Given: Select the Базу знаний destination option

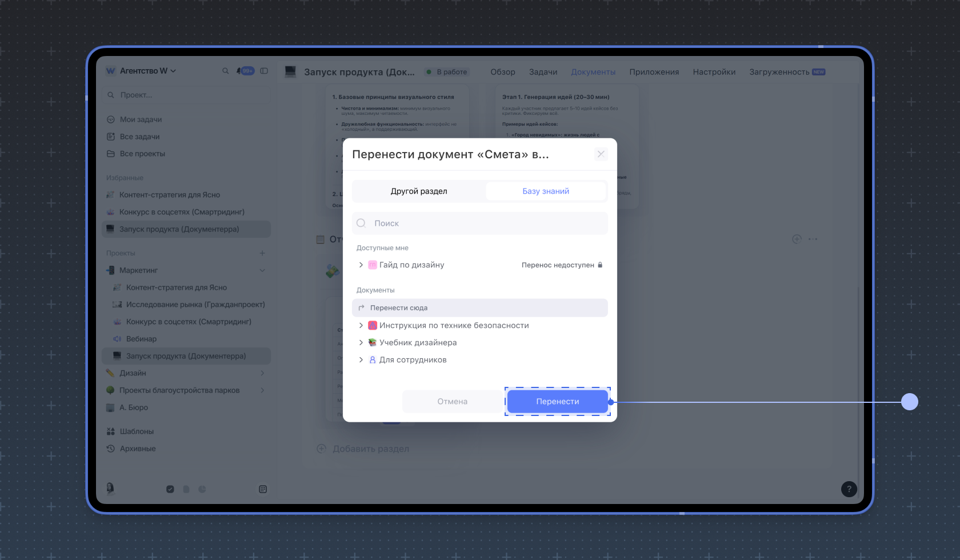Looking at the screenshot, I should (x=546, y=191).
